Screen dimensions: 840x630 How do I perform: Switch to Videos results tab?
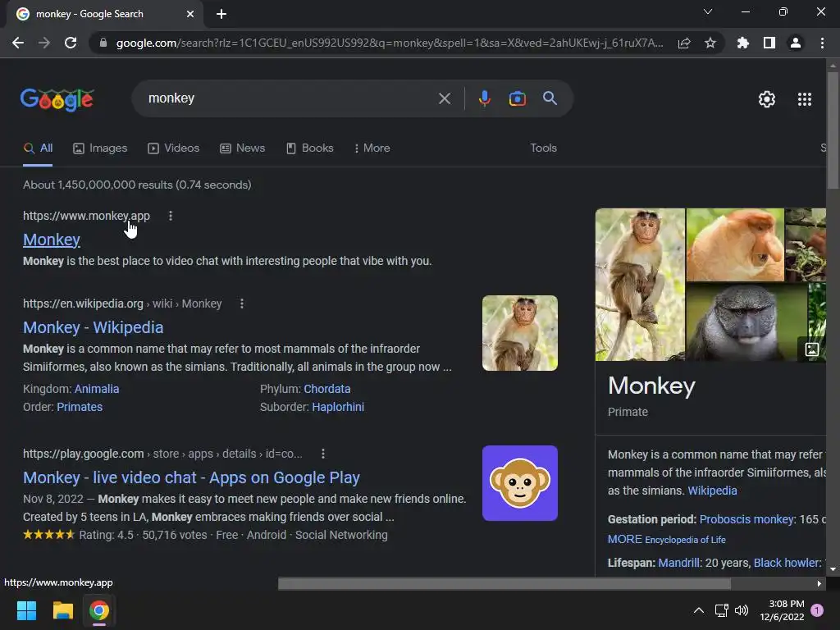coord(174,148)
